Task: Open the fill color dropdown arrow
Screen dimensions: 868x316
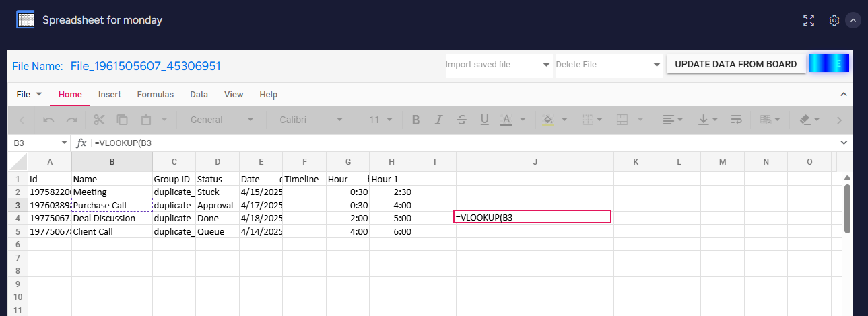Action: tap(564, 120)
